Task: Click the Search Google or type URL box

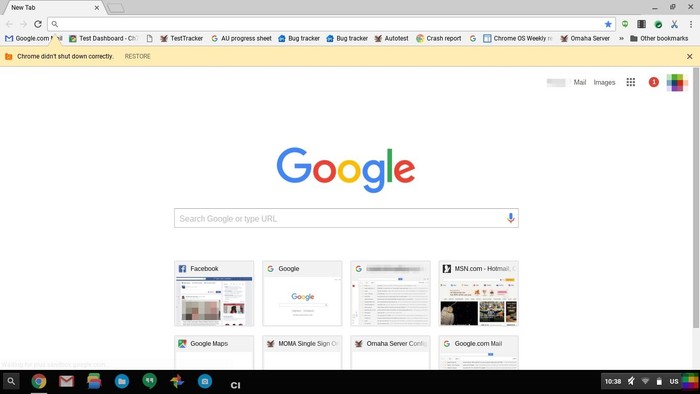Action: [346, 218]
